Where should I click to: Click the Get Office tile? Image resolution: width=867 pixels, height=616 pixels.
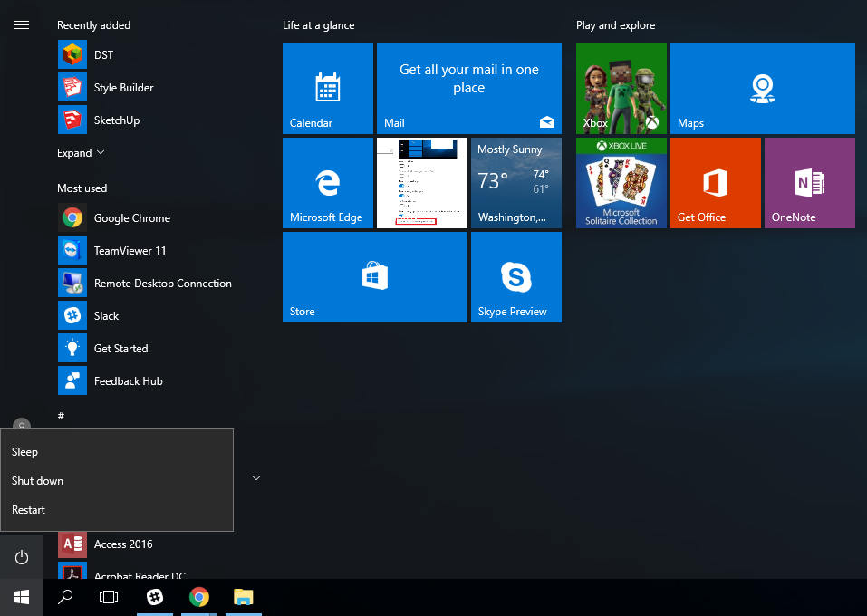pyautogui.click(x=716, y=183)
